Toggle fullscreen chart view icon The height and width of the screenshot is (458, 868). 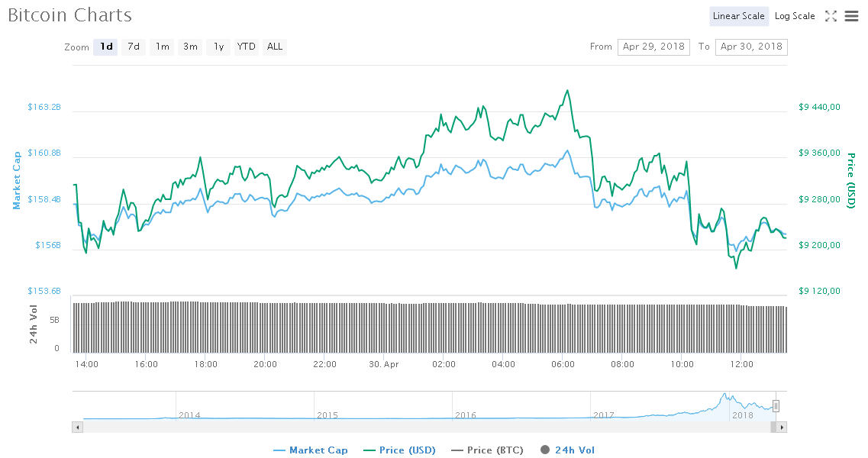click(831, 16)
